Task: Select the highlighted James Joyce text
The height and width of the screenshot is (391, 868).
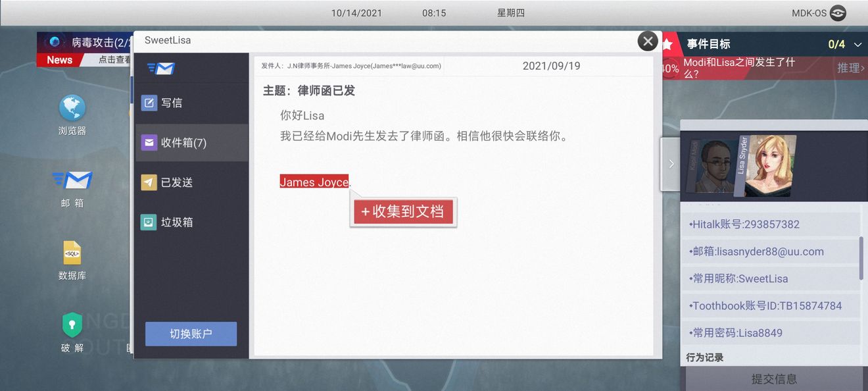Action: pos(314,182)
